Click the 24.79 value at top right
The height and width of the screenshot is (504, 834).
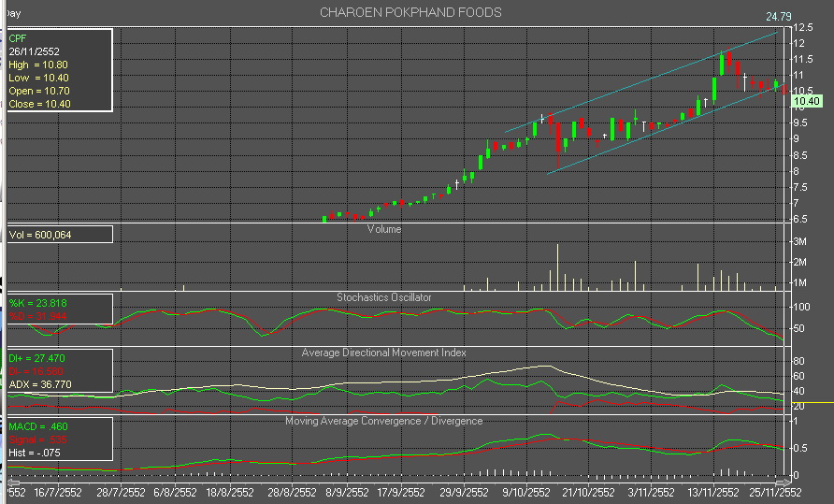pos(779,17)
